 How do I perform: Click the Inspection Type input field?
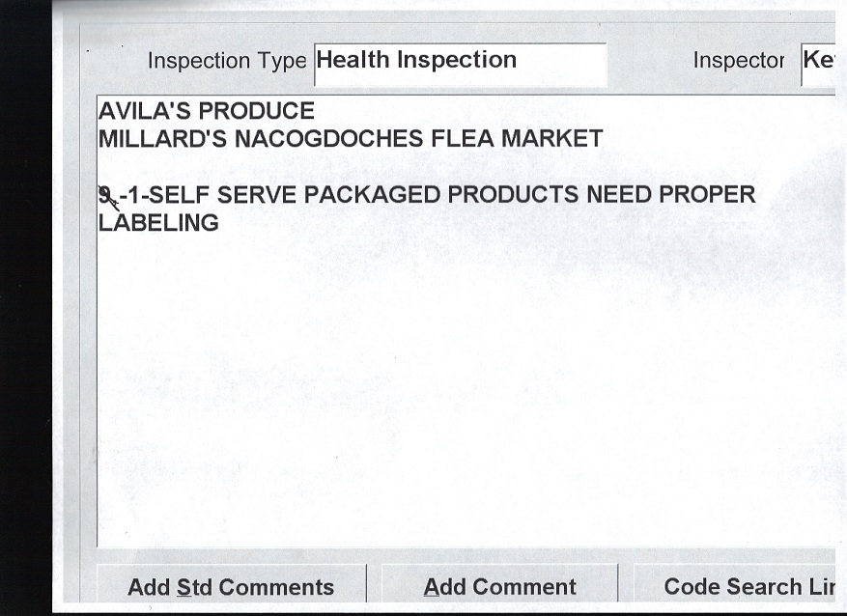coord(460,62)
